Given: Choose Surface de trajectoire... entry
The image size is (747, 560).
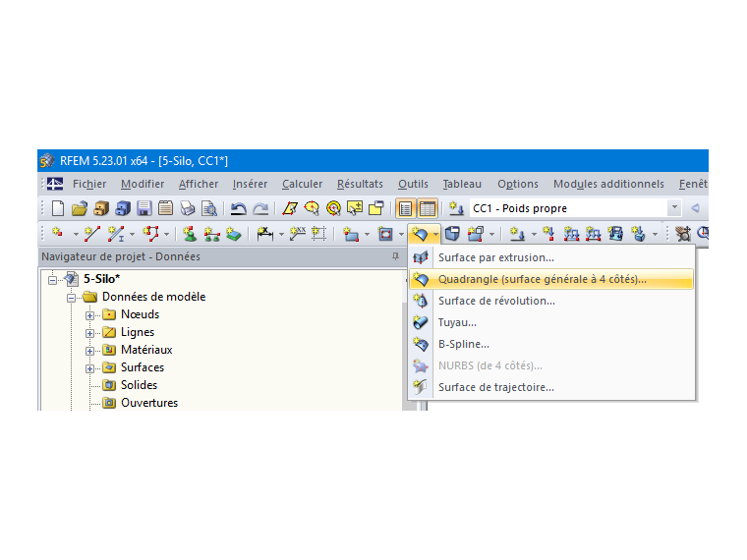Looking at the screenshot, I should pyautogui.click(x=551, y=387).
